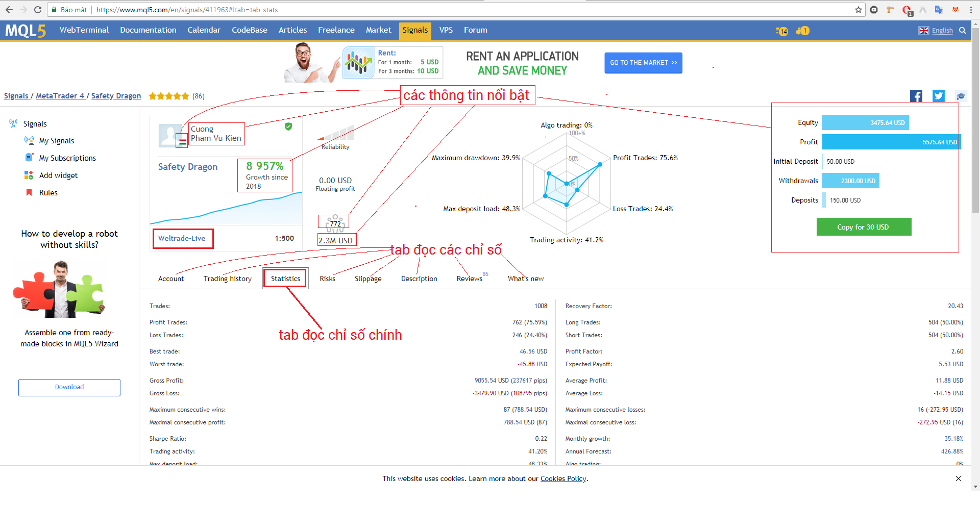Open the thumbs-up badge showing 1
The image size is (980, 505).
pyautogui.click(x=803, y=31)
